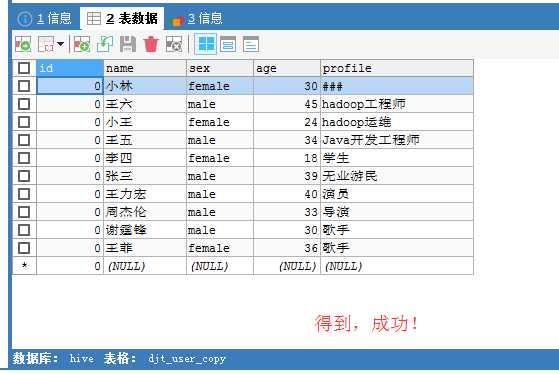Click the djt_user_copy table name in status bar
The width and height of the screenshot is (559, 374).
[187, 359]
